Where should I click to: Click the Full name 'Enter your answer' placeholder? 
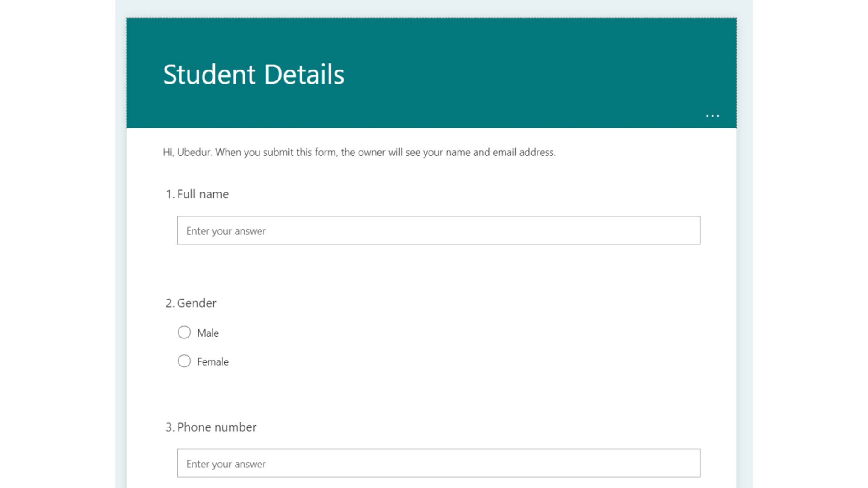(x=226, y=231)
